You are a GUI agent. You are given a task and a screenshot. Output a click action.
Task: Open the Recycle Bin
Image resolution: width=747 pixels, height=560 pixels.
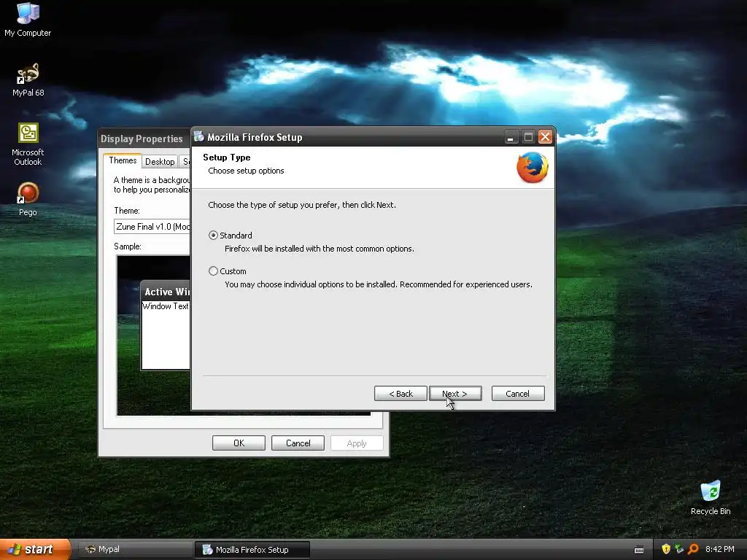(711, 497)
